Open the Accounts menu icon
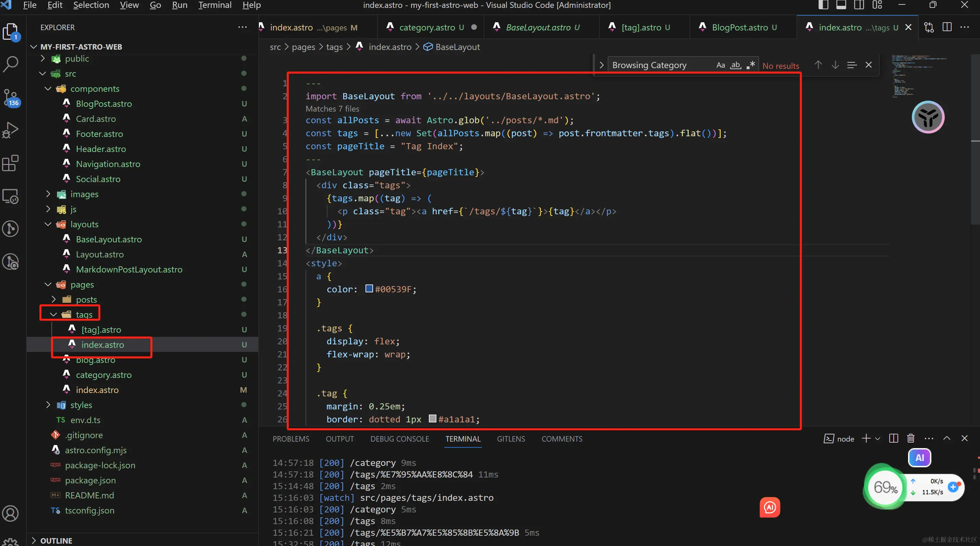This screenshot has width=980, height=546. click(x=11, y=513)
